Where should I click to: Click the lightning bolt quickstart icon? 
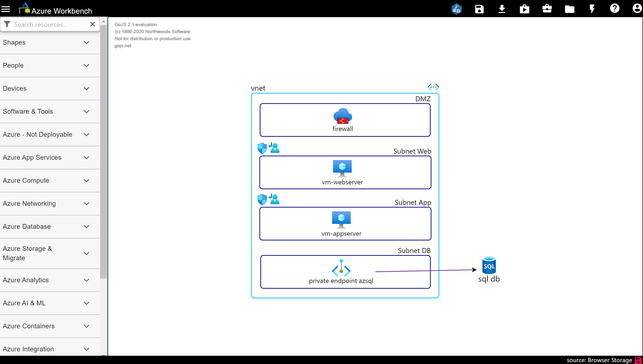(x=592, y=9)
